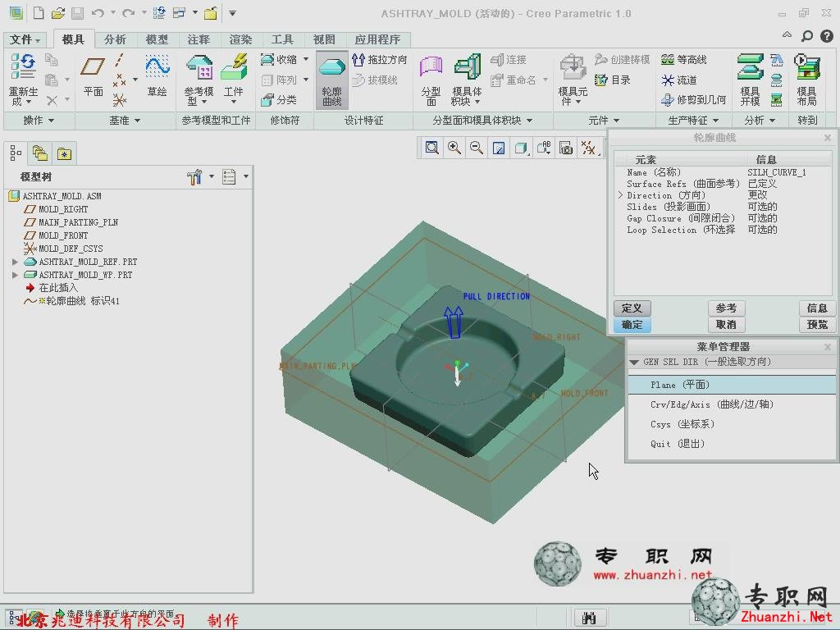The width and height of the screenshot is (840, 630).
Task: Switch to the 渲染 ribbon tab
Action: pos(240,39)
